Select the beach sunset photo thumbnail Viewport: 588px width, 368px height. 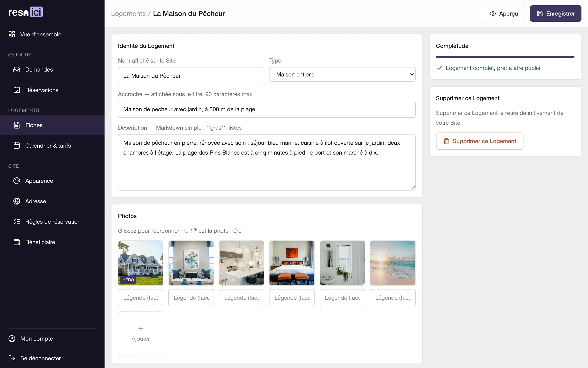coord(393,263)
